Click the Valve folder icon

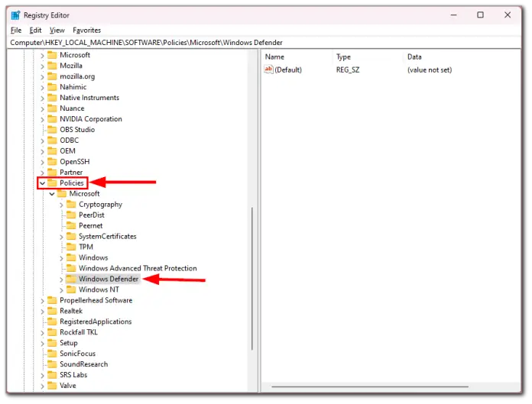click(52, 386)
